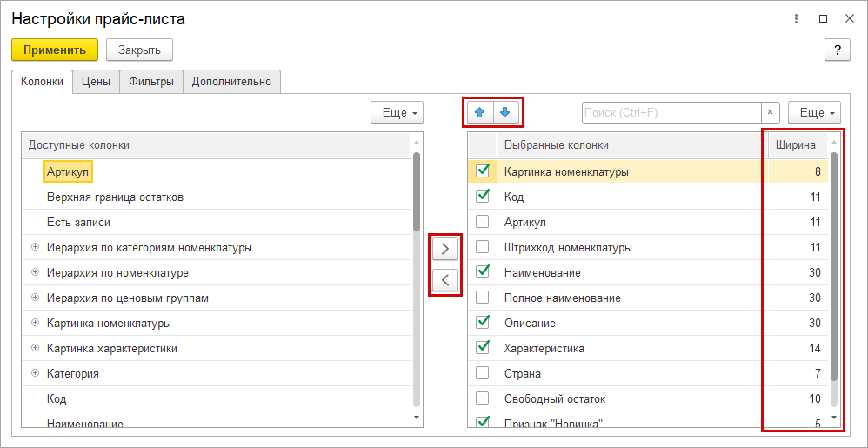This screenshot has width=868, height=448.
Task: Move selected column up with blue arrow
Action: tap(479, 112)
